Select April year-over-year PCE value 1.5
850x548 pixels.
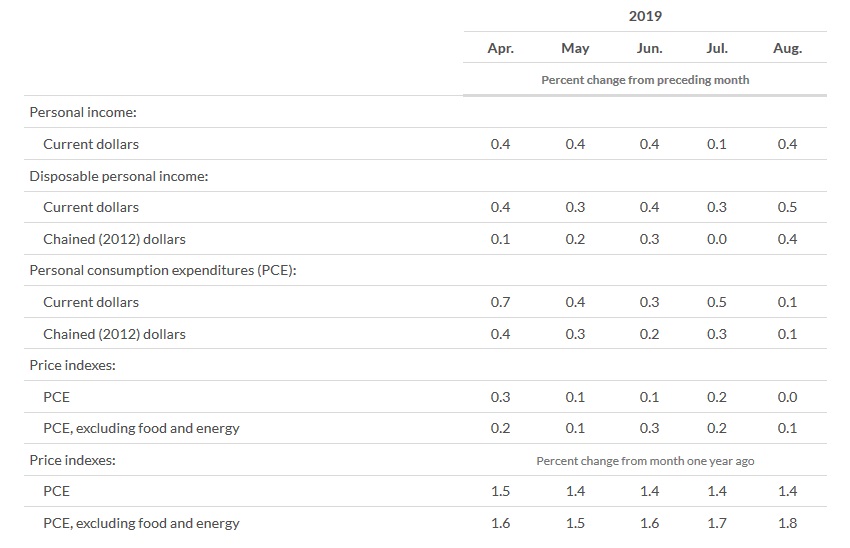[500, 491]
